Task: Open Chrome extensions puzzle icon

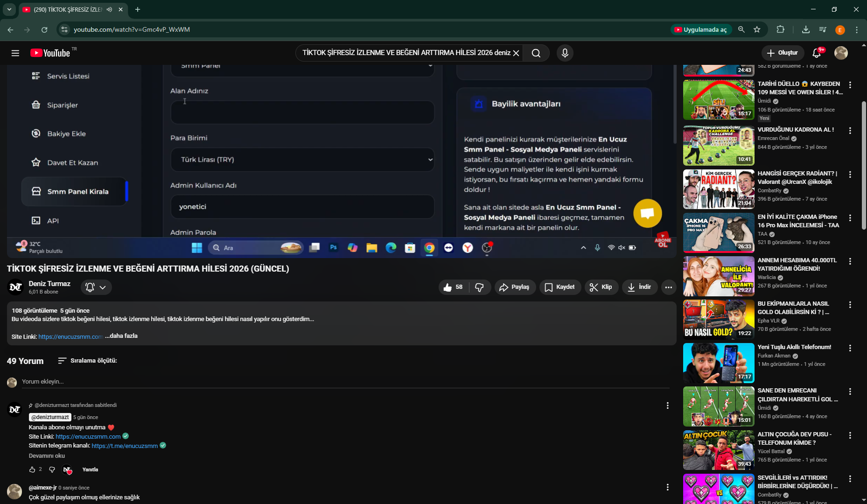Action: 780,29
